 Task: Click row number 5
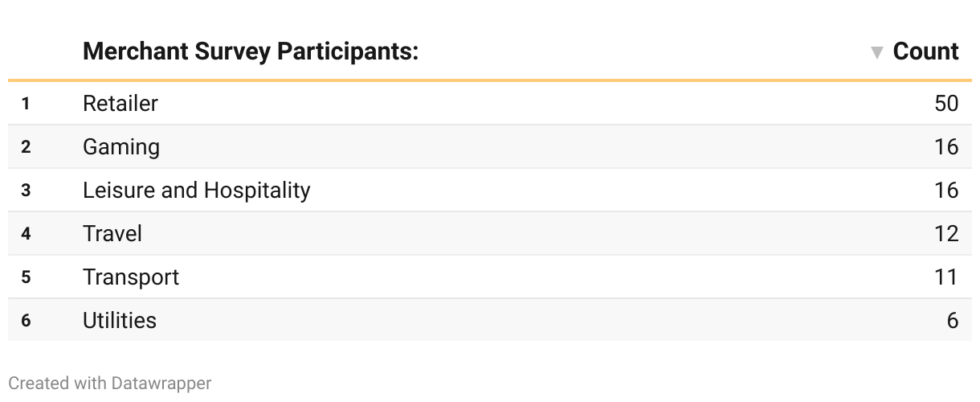26,277
